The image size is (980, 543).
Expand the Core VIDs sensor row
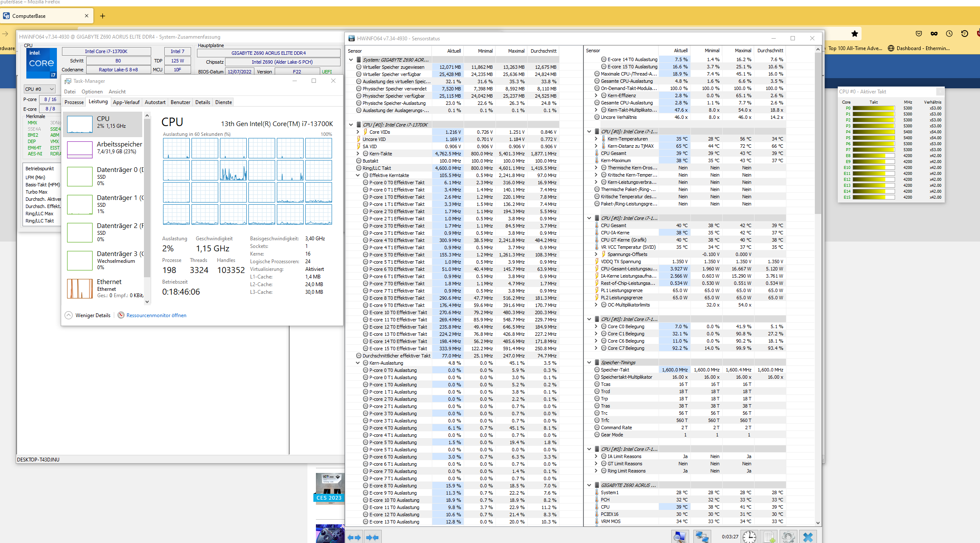point(358,132)
